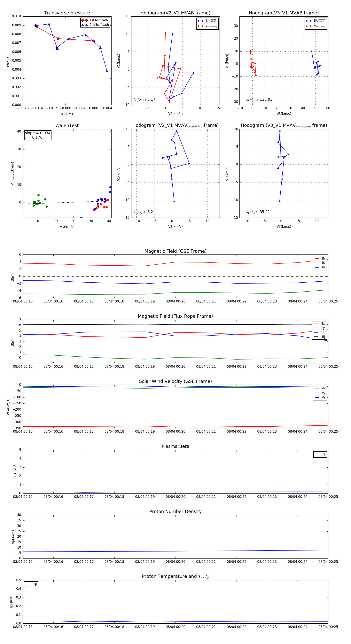Click the 'Solar Wind Velocity (GSE Frame)' title
Screen dimensions: 351x644
click(175, 381)
